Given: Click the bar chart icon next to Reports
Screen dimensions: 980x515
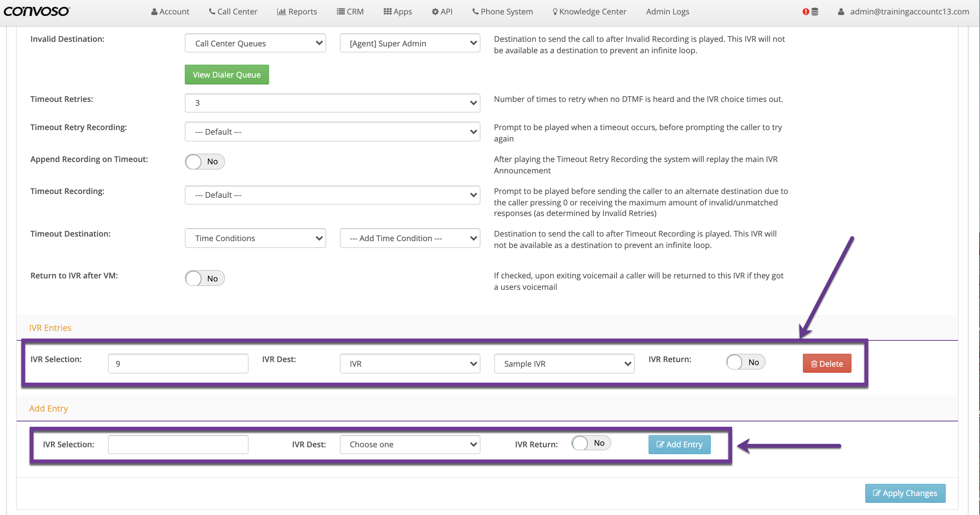Looking at the screenshot, I should click(x=281, y=11).
